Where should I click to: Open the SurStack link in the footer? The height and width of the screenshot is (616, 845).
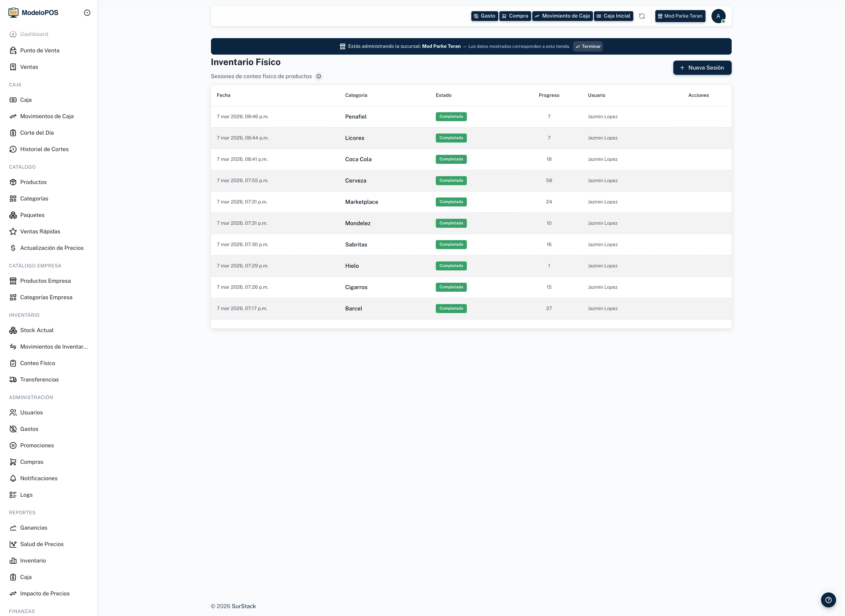244,606
